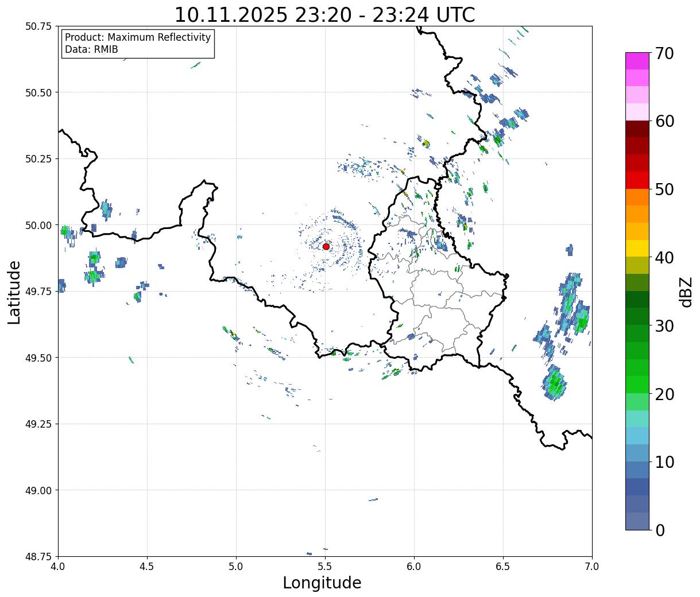The image size is (700, 597).
Task: Click the longitude tick label 4.5
Action: coord(147,567)
